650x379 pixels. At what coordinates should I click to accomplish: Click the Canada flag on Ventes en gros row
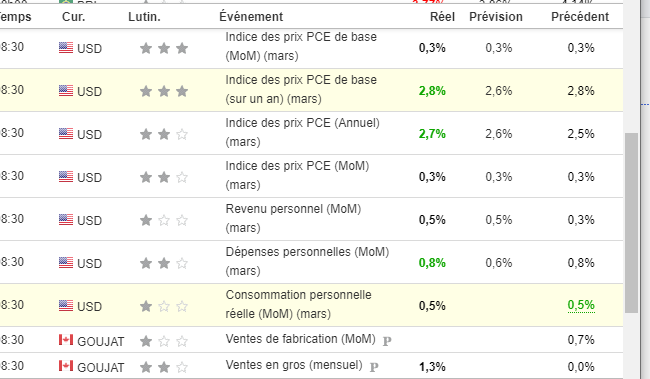click(x=66, y=366)
